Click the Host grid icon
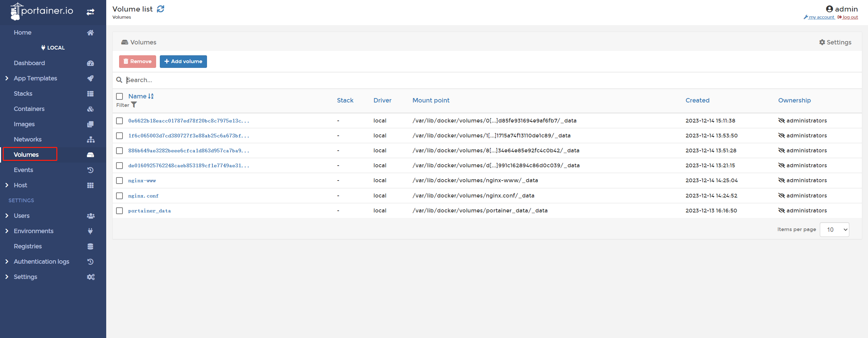This screenshot has height=338, width=868. [90, 185]
